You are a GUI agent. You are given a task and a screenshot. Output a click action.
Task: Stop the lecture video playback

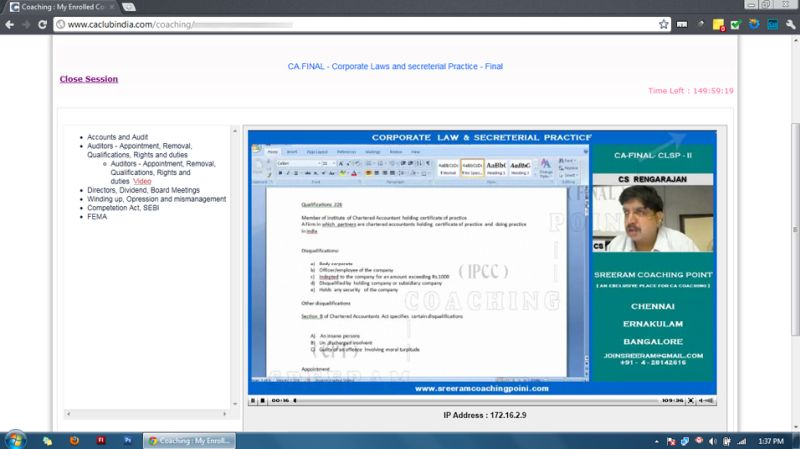point(263,400)
